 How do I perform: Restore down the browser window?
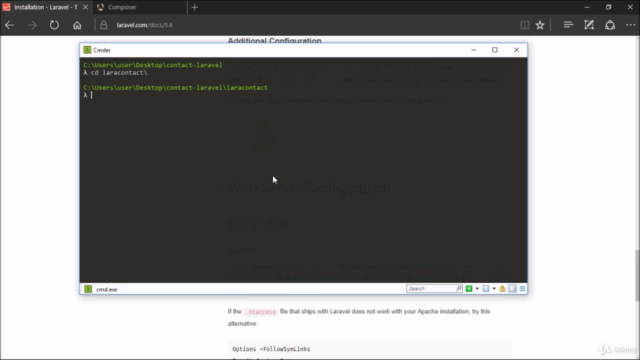pyautogui.click(x=608, y=7)
